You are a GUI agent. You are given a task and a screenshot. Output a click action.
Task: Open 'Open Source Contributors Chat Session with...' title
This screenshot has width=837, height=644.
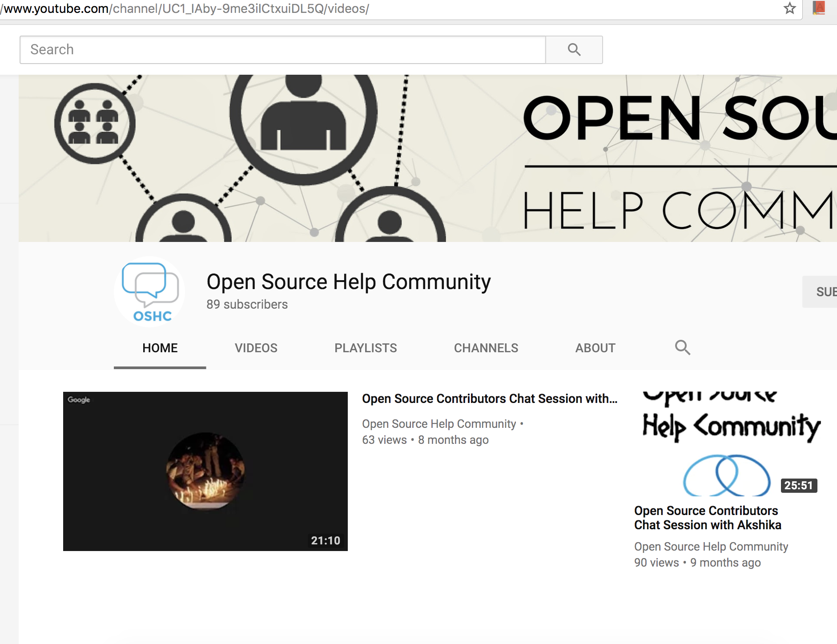[x=490, y=399]
